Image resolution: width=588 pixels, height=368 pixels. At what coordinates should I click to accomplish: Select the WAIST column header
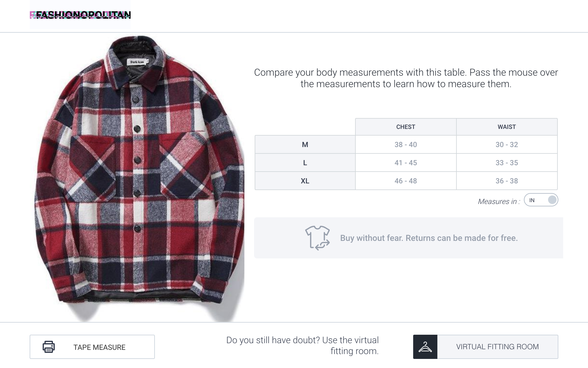(x=507, y=127)
